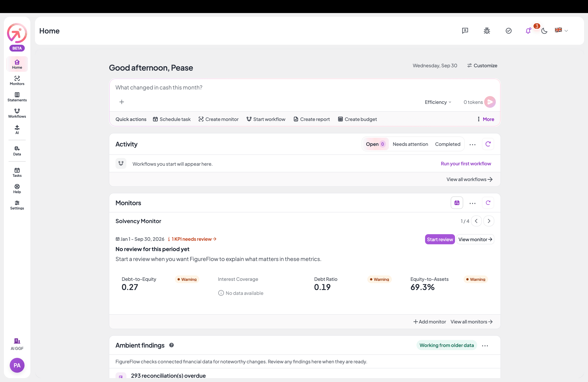Click the bug report icon
This screenshot has height=382, width=588.
(x=487, y=31)
